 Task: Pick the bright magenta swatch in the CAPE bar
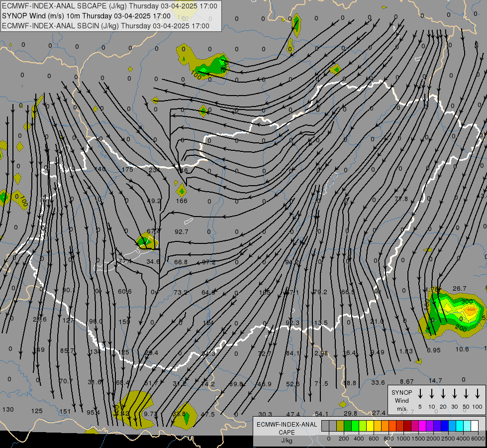[422, 426]
